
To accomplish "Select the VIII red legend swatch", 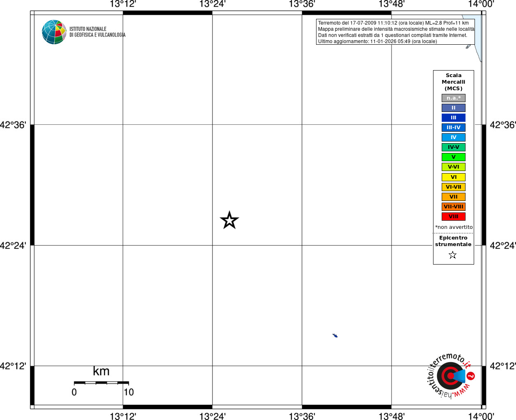I will (x=454, y=217).
